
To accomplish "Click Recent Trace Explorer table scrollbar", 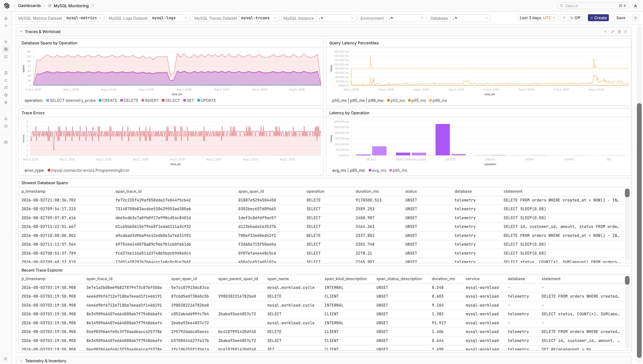I will [x=627, y=280].
